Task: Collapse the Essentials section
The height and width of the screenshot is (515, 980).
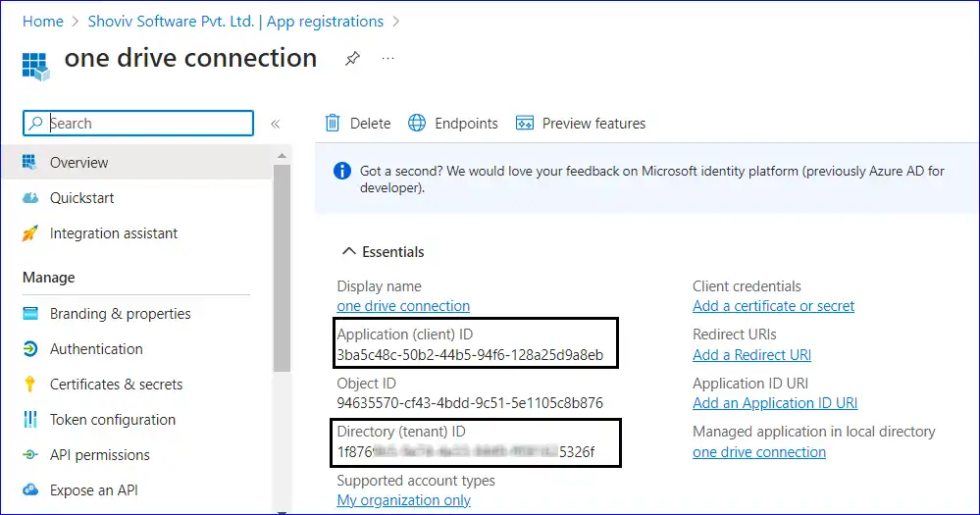Action: click(348, 252)
